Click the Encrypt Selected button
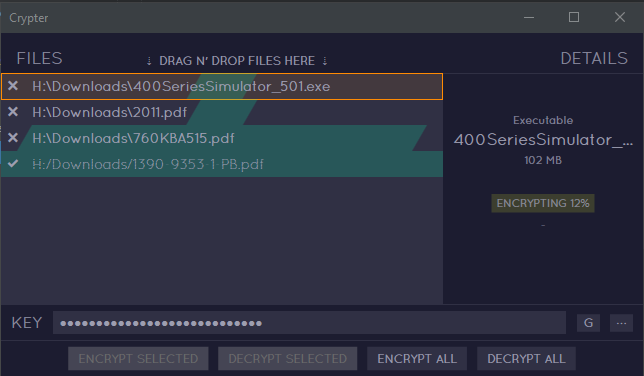This screenshot has height=376, width=644. 138,359
